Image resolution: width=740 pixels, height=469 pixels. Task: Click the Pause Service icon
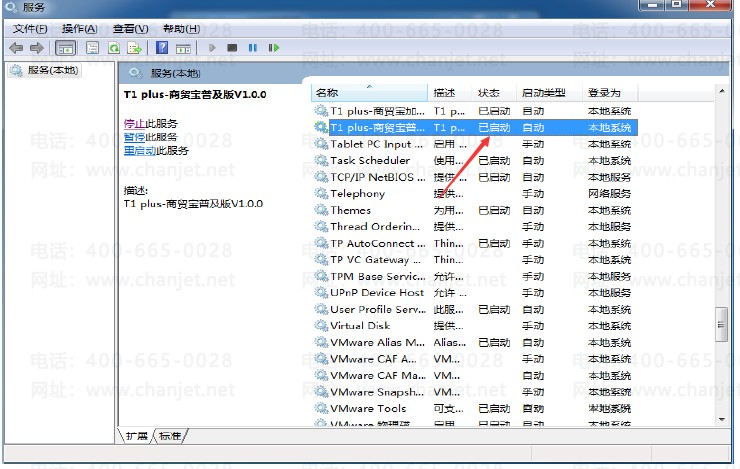(253, 48)
